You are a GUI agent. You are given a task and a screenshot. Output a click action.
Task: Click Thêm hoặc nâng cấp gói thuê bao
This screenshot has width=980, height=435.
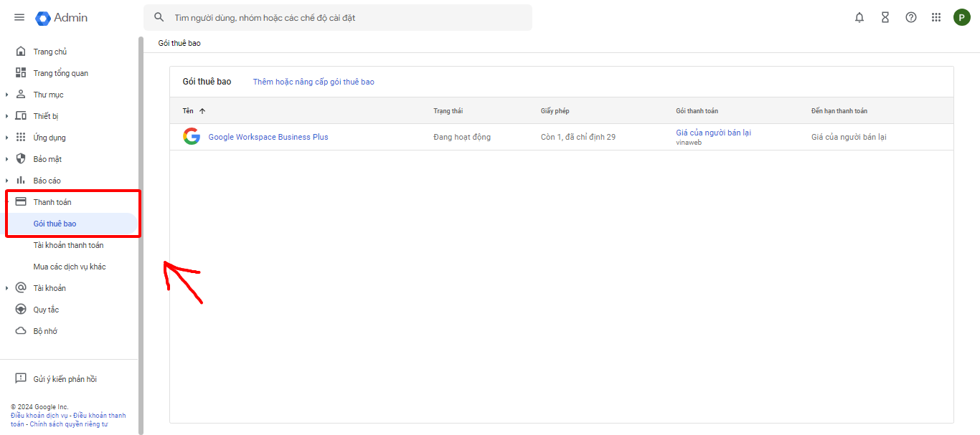tap(314, 82)
